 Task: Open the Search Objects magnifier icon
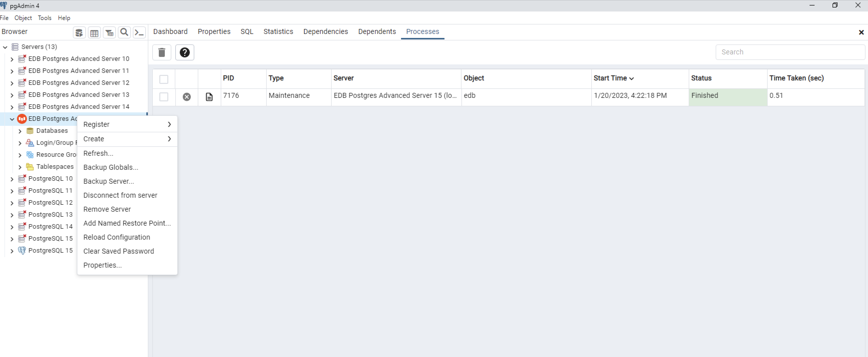click(x=124, y=32)
